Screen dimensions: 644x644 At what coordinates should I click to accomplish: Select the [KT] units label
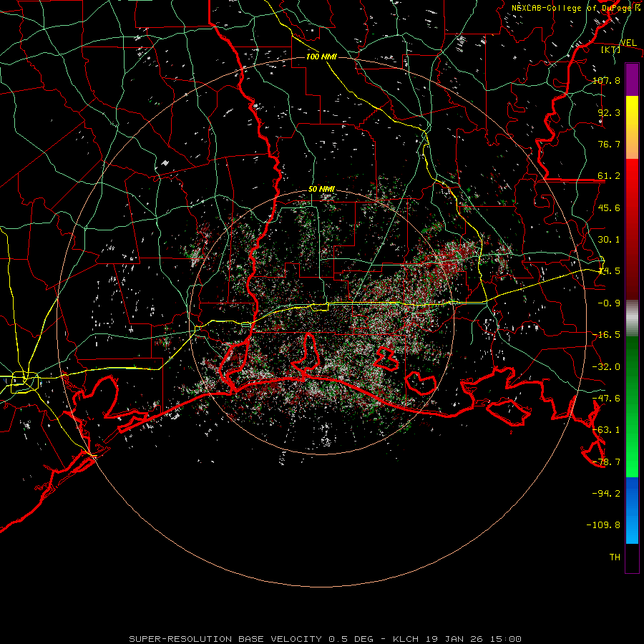pyautogui.click(x=611, y=49)
